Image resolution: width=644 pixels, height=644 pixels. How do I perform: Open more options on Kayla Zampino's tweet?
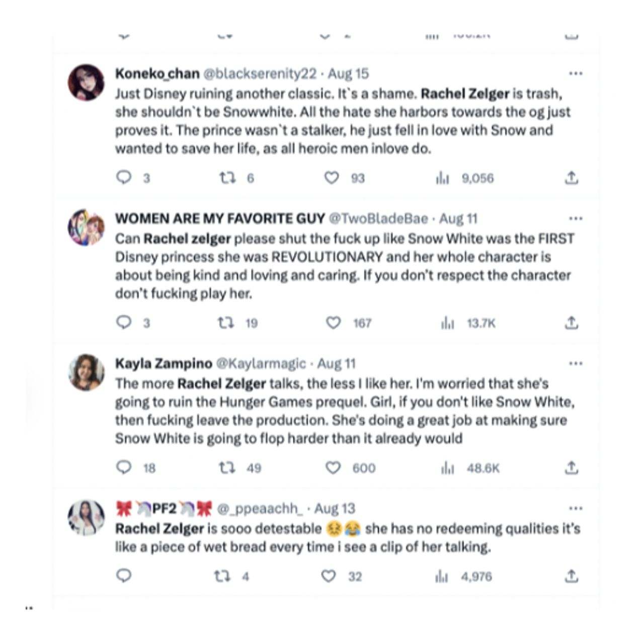(576, 363)
